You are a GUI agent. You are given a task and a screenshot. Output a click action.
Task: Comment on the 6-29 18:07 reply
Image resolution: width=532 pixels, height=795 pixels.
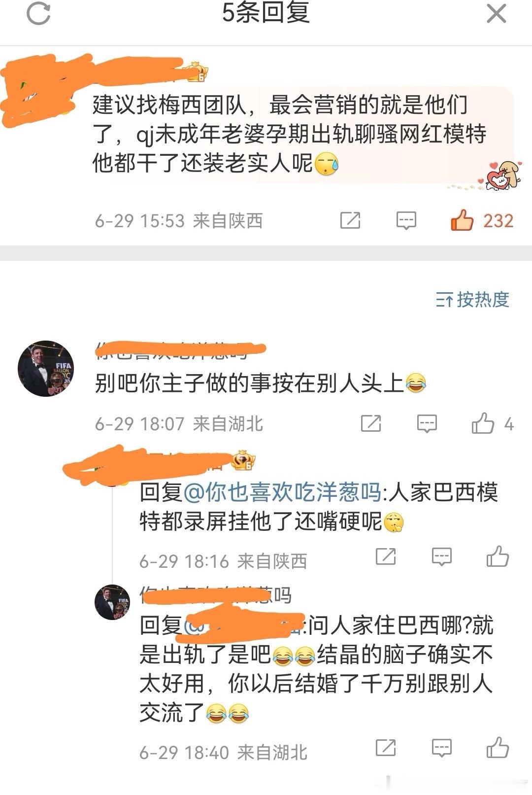(427, 423)
